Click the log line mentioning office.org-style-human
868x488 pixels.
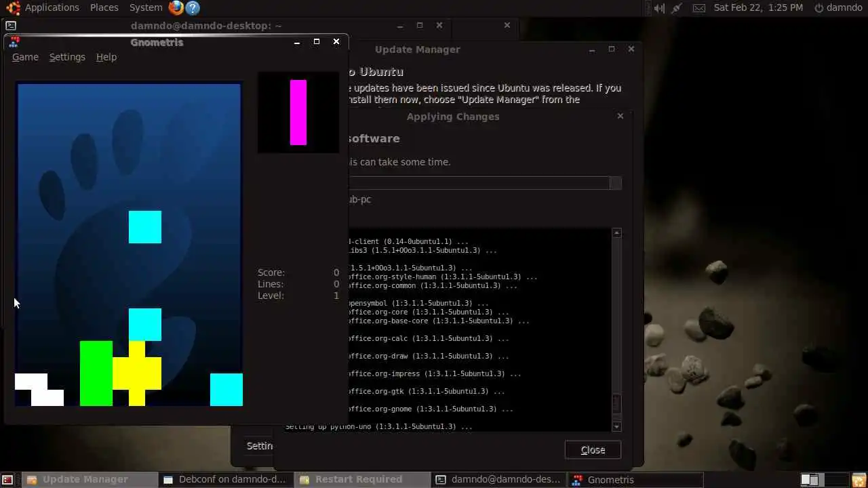[443, 277]
